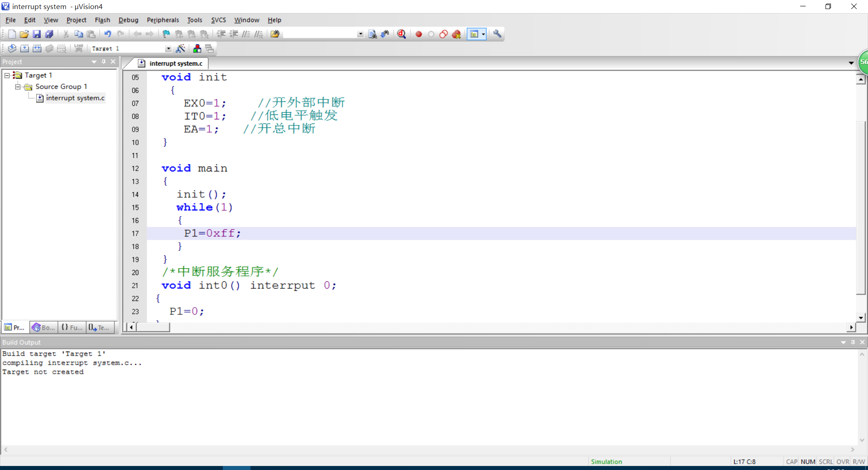Start or stop the debug session
Viewport: 868px width, 470px height.
tap(401, 34)
